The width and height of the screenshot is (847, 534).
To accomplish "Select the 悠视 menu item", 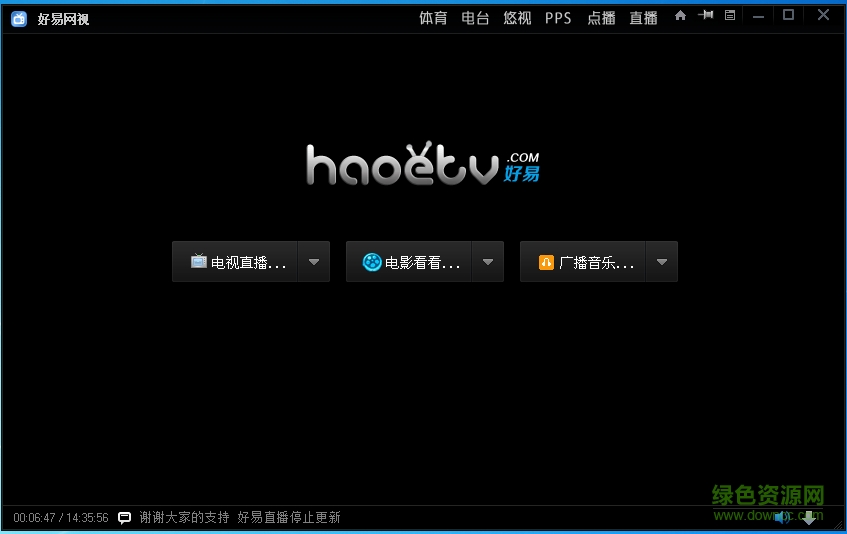I will tap(517, 18).
